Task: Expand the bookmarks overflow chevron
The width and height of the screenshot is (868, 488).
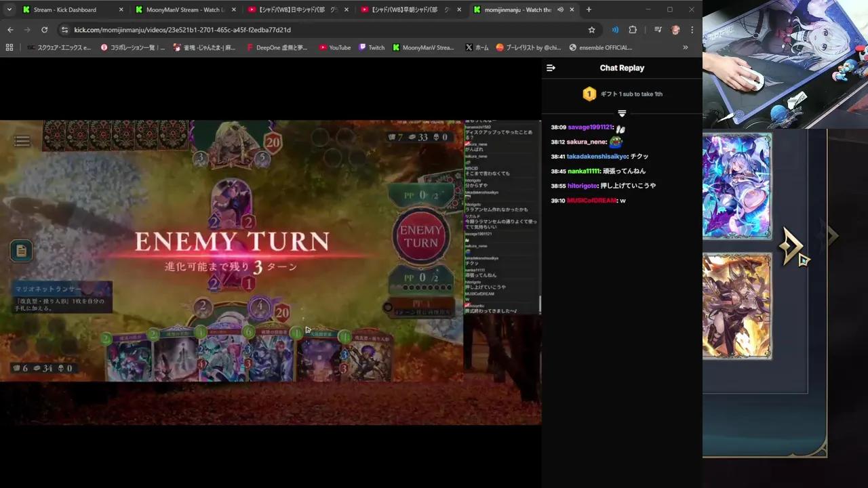Action: (685, 47)
